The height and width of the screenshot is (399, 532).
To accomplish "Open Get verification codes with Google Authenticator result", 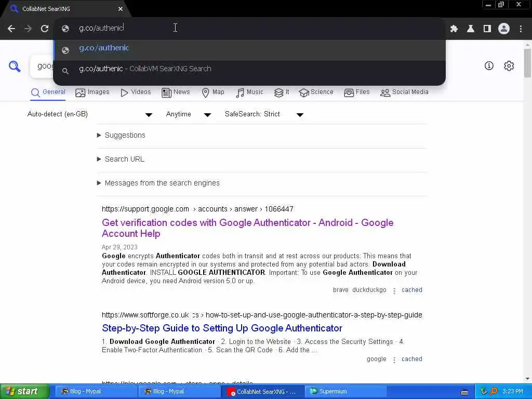I will coord(248,228).
